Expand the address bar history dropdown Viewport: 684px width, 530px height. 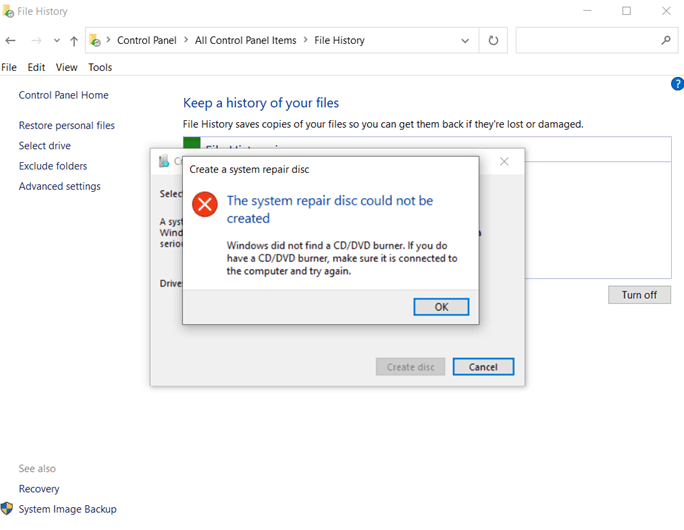pos(465,41)
